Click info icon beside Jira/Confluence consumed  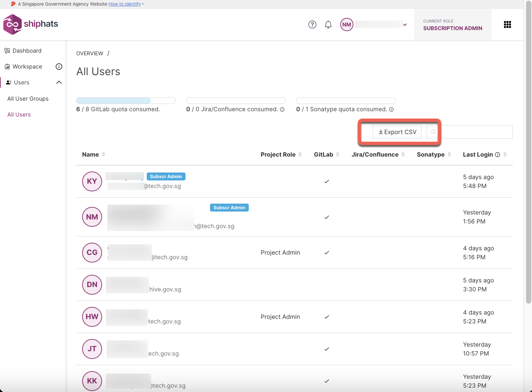tap(282, 110)
